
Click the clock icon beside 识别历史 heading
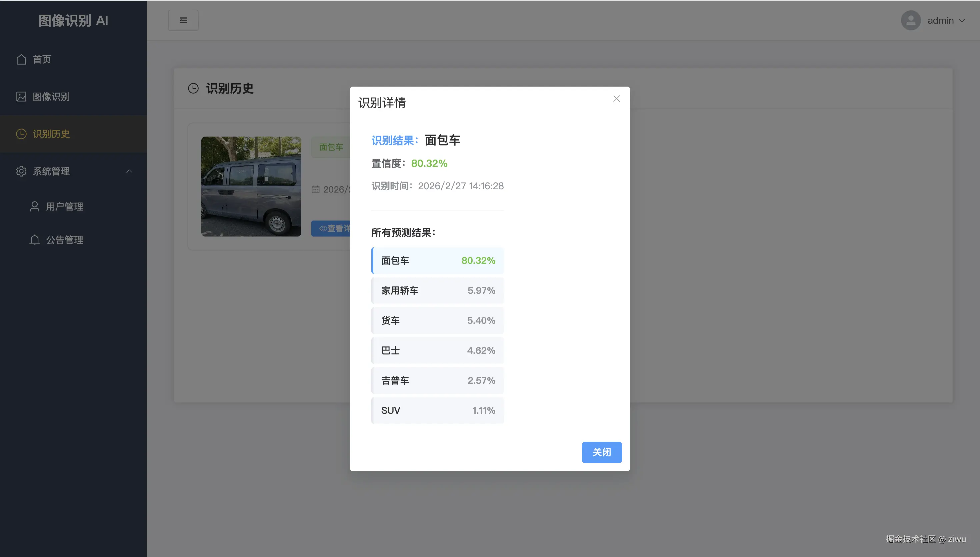194,88
